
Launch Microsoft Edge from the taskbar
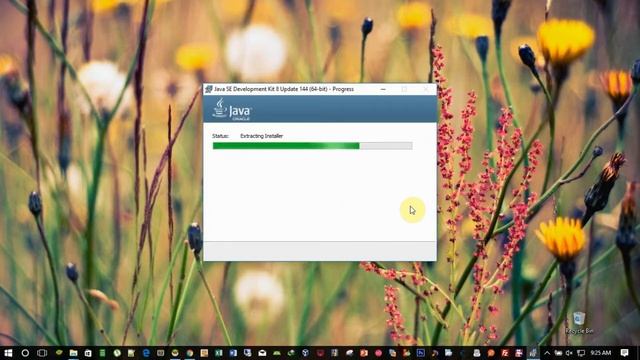146,353
